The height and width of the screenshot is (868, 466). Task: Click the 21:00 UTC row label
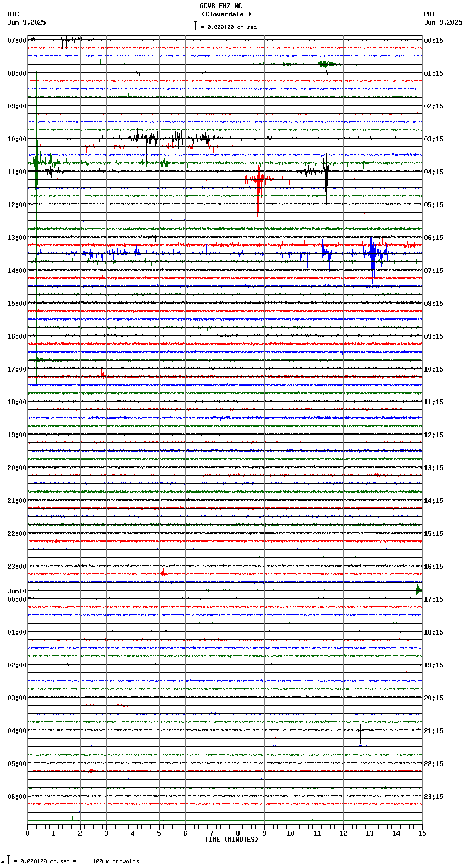coord(17,501)
